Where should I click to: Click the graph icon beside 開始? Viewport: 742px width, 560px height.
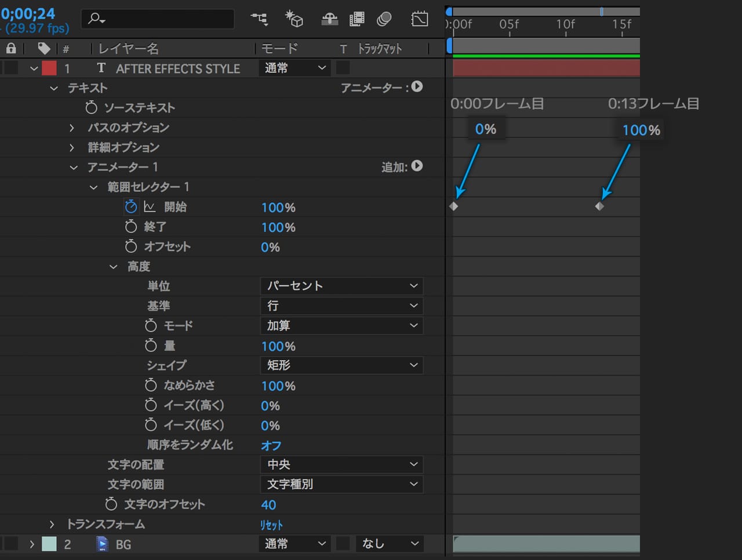coord(150,207)
